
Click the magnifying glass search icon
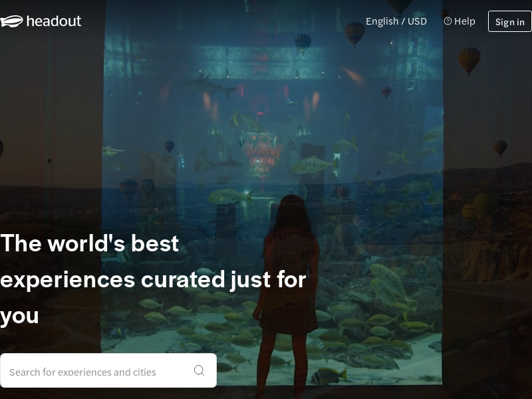(x=199, y=370)
